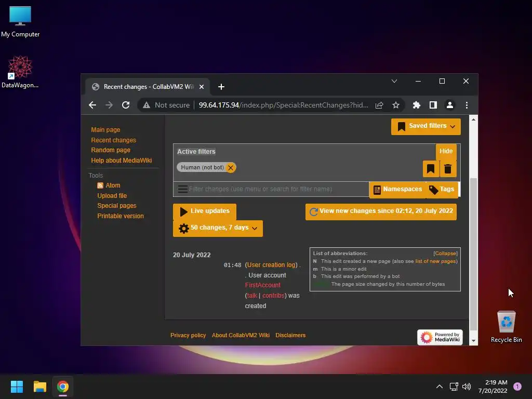
Task: Open My Computer desktop icon
Action: pyautogui.click(x=20, y=22)
